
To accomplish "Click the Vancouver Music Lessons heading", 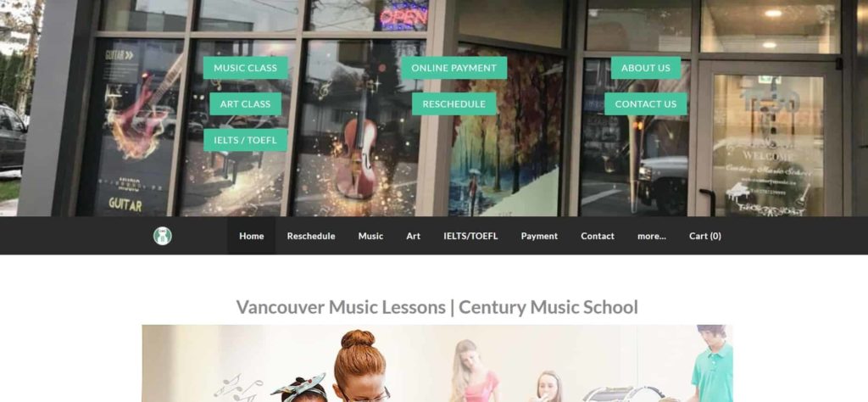I will click(x=437, y=307).
